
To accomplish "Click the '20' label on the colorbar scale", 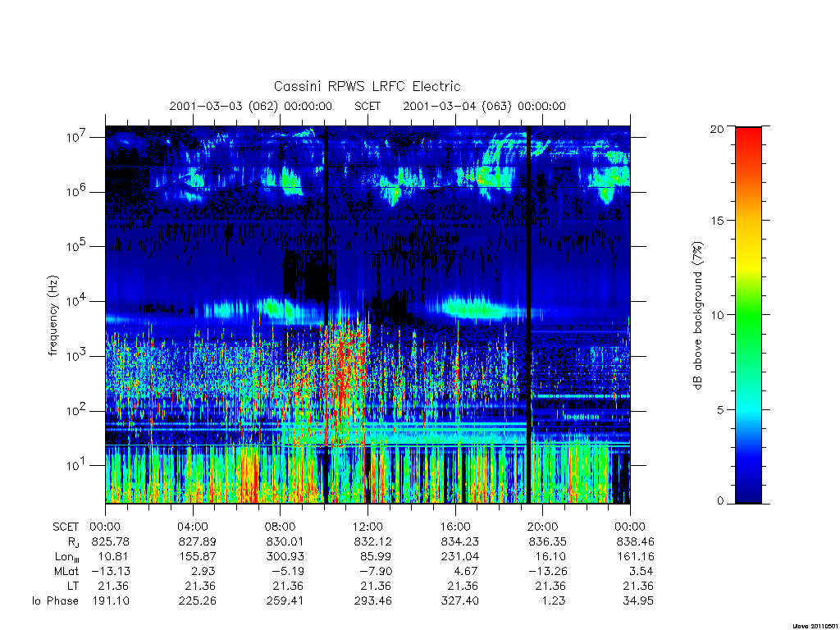I will pos(717,129).
